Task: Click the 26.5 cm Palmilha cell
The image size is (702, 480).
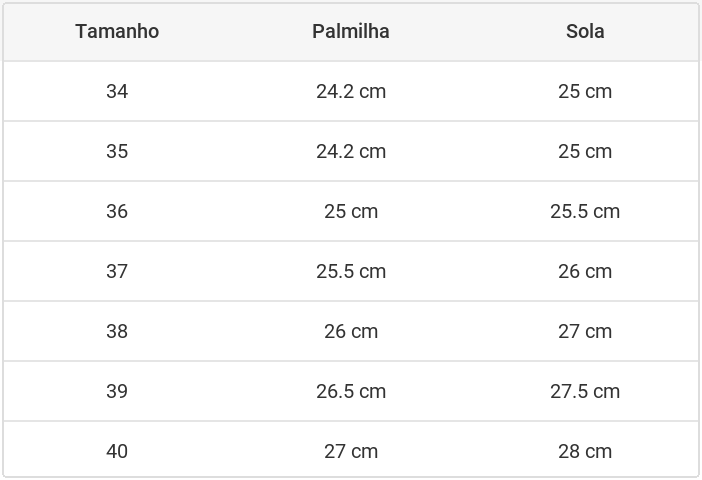Action: (351, 391)
